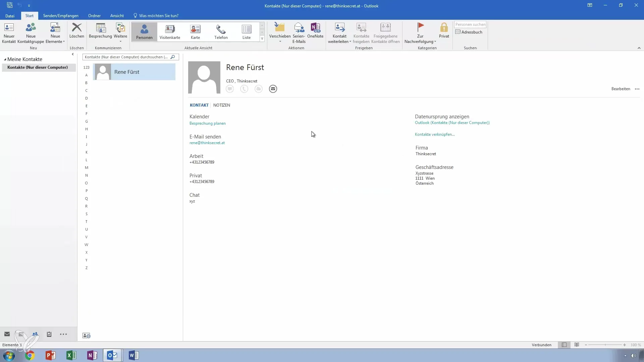Open Tasks from navigation bar
The image size is (644, 362).
[49, 334]
